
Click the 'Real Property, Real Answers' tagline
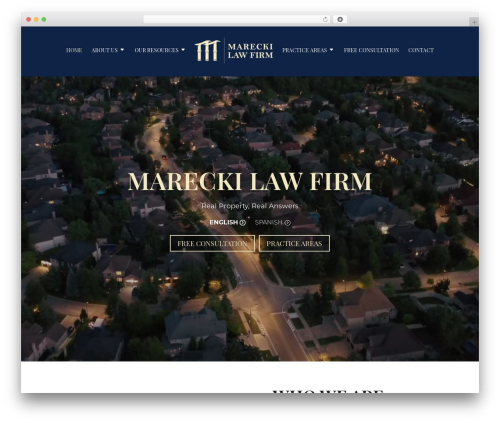(x=250, y=206)
